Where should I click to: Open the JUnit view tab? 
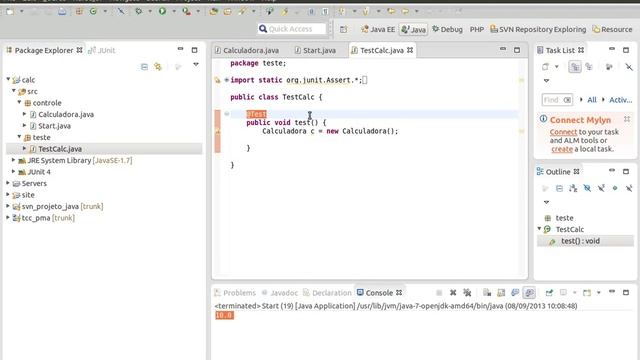tap(102, 50)
